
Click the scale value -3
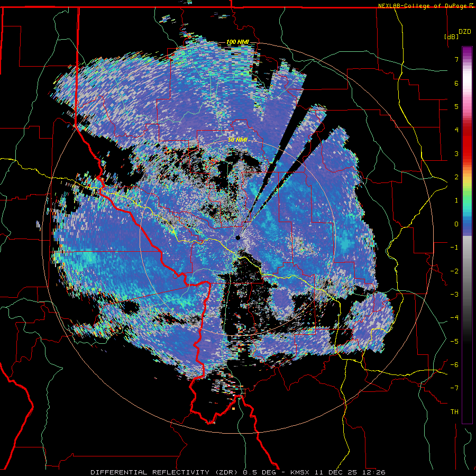click(454, 295)
